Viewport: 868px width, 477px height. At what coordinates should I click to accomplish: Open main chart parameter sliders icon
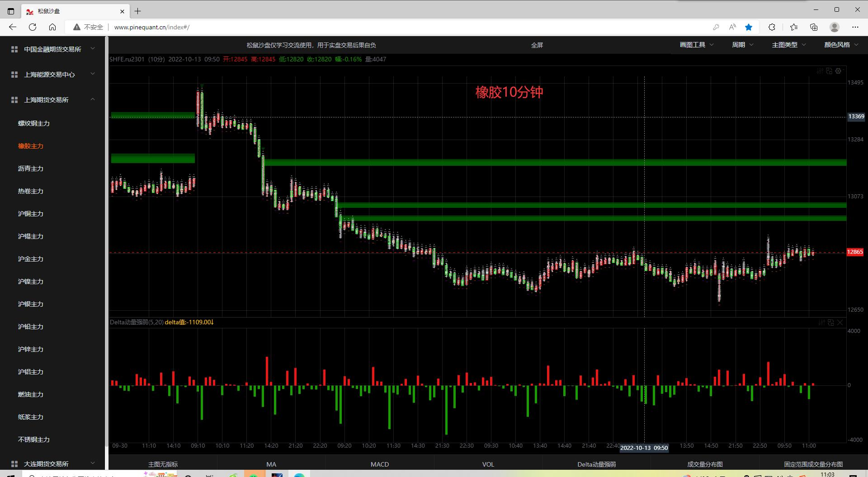[820, 71]
